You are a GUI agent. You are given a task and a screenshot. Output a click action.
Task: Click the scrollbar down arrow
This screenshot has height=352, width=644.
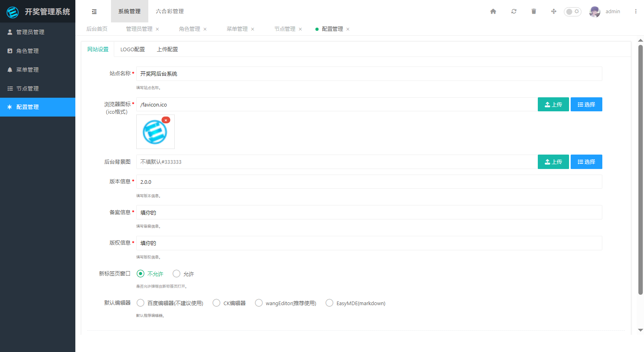coord(640,330)
